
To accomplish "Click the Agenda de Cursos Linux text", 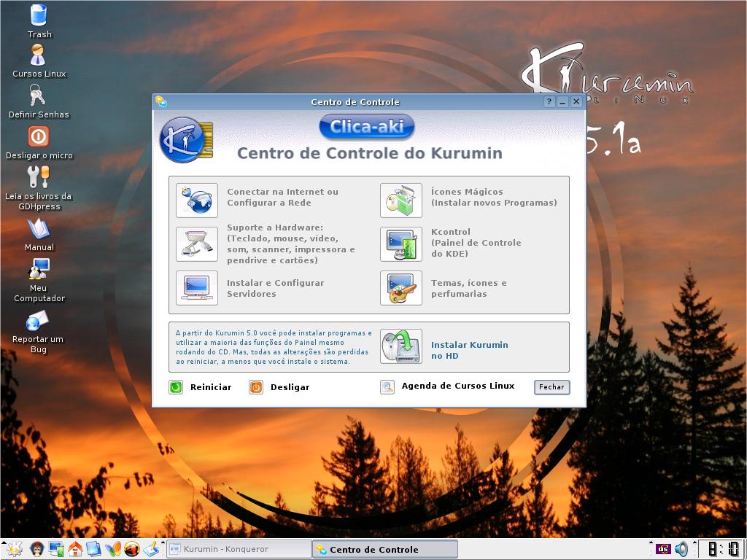I will 458,386.
